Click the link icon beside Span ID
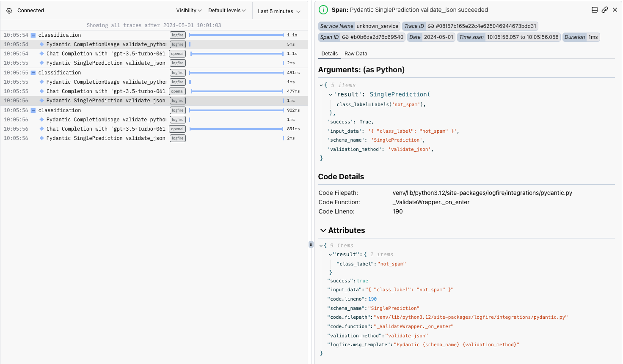 (345, 37)
